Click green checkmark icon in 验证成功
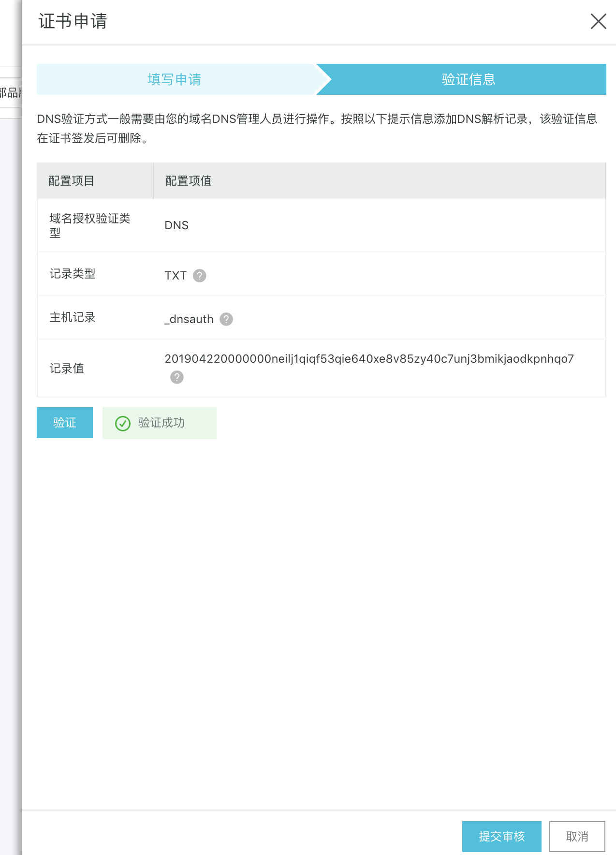Image resolution: width=616 pixels, height=855 pixels. tap(123, 424)
